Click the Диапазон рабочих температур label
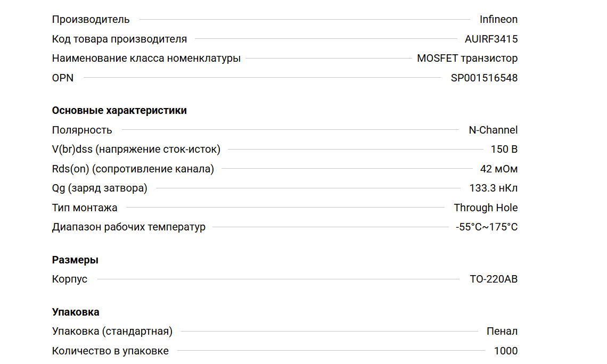This screenshot has width=607, height=364. point(128,227)
